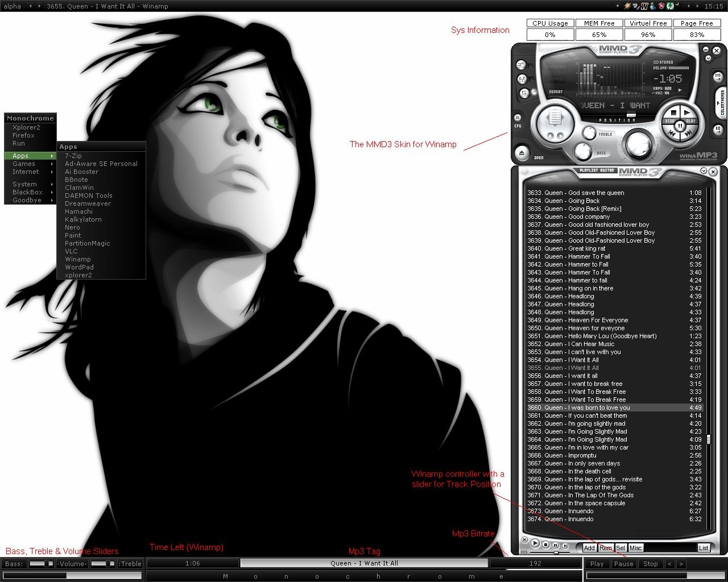Select track 3660 I was born to love you
Image resolution: width=728 pixels, height=582 pixels.
tap(614, 408)
